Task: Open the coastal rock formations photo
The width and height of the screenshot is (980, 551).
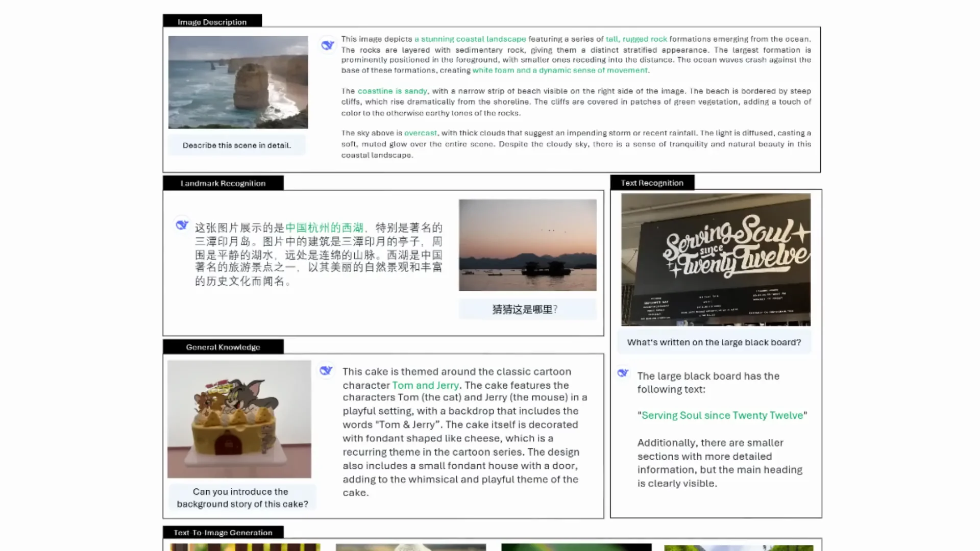Action: pyautogui.click(x=238, y=82)
